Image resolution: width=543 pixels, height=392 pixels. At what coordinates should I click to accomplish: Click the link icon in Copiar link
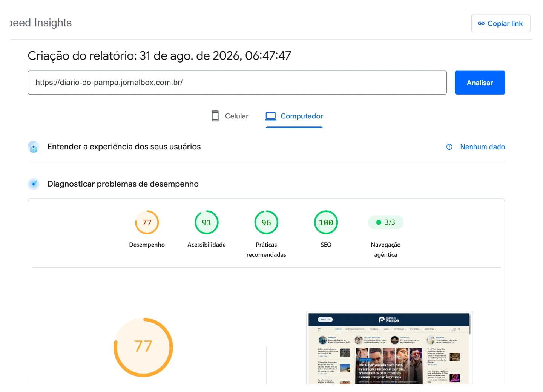pos(481,23)
